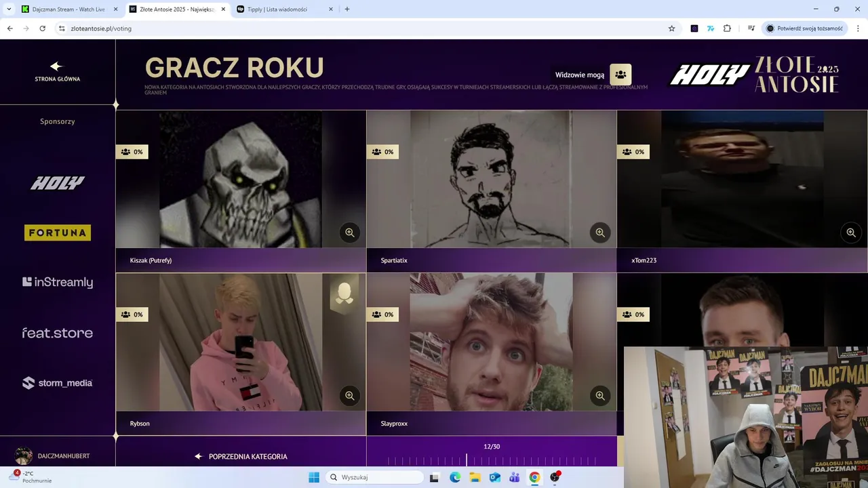Click the category progress bar at 12/30

(x=492, y=455)
